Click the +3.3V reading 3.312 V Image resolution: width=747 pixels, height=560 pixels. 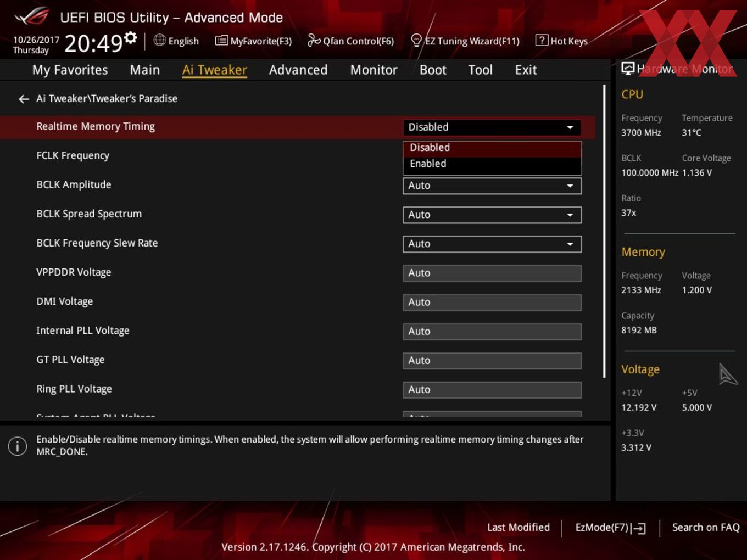(636, 447)
